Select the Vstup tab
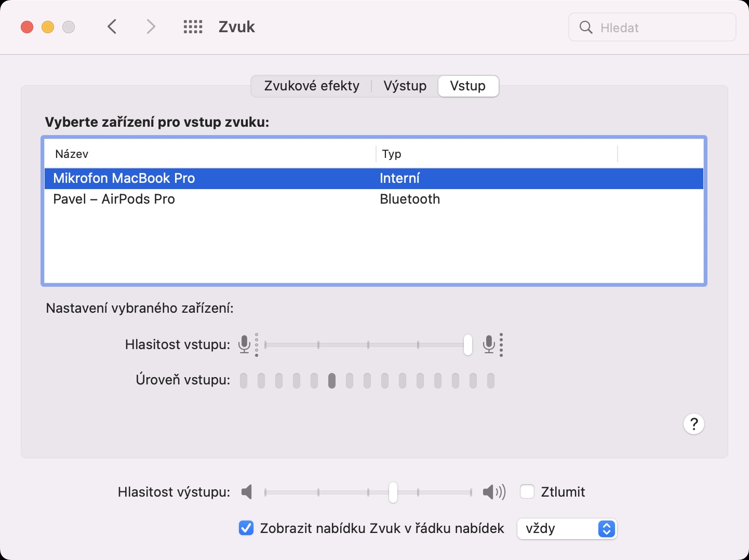The width and height of the screenshot is (749, 560). click(468, 86)
